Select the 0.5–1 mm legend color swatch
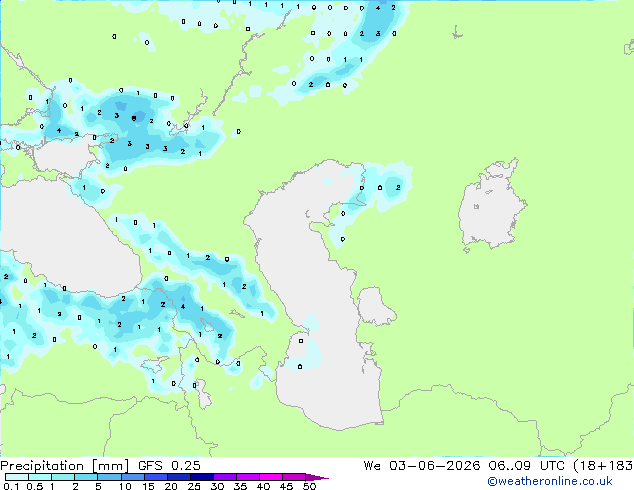This screenshot has height=490, width=634. 40,477
